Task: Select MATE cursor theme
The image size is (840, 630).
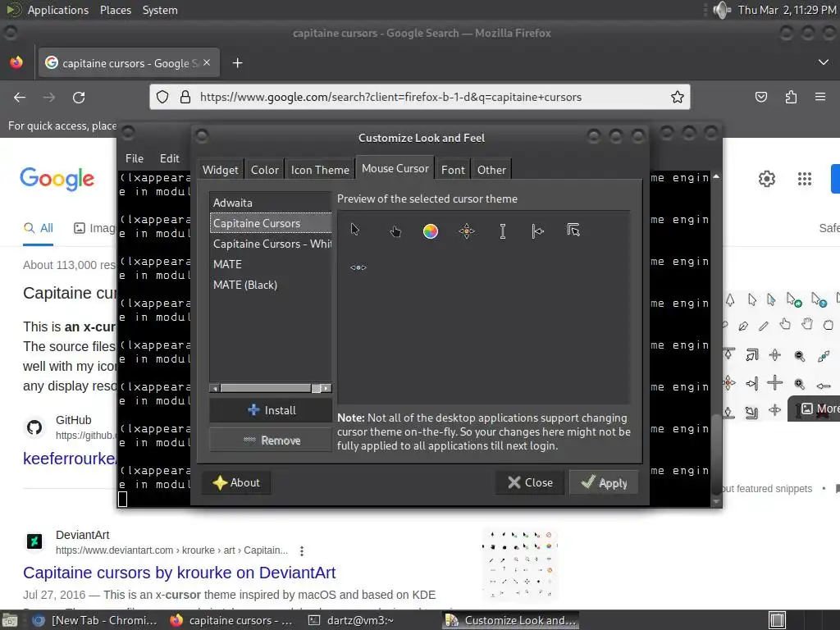Action: pyautogui.click(x=271, y=264)
